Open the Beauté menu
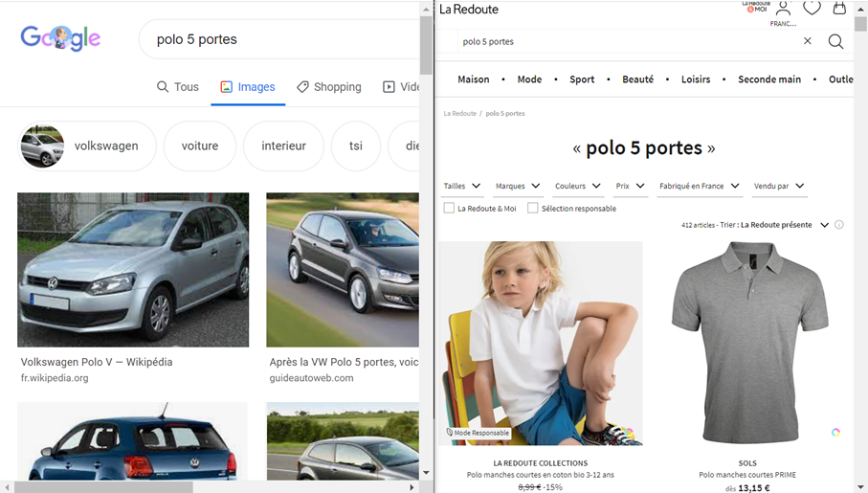Viewport: 868px width, 493px height. click(x=637, y=79)
